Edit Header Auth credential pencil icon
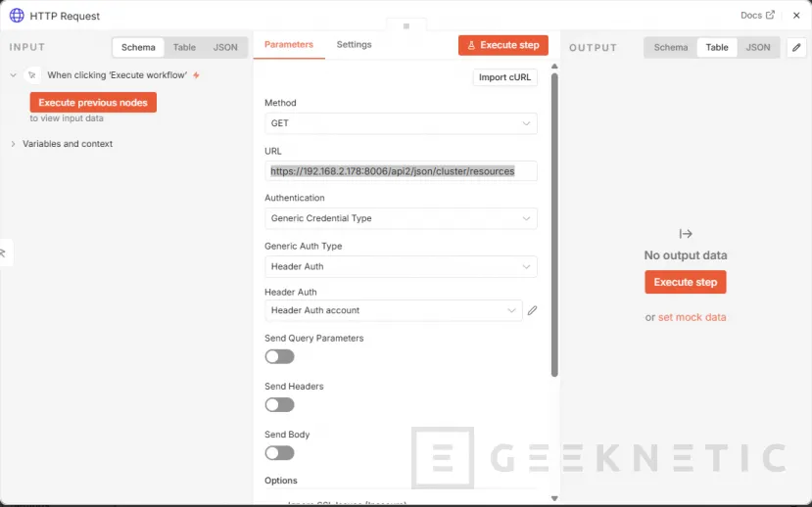 click(x=532, y=310)
